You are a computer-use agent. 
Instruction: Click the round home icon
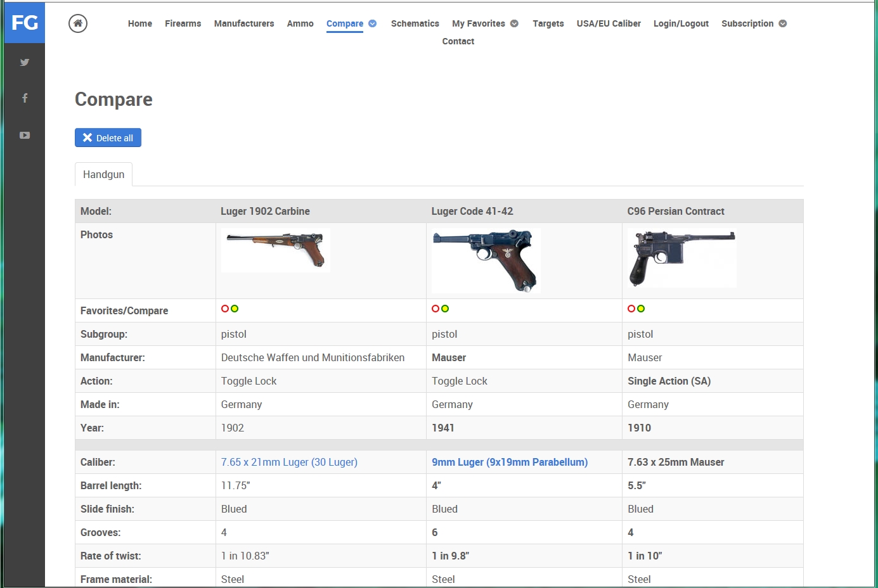(78, 23)
